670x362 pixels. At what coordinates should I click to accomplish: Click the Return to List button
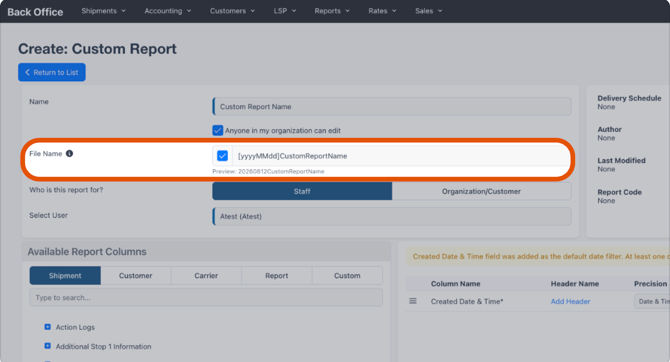[52, 72]
